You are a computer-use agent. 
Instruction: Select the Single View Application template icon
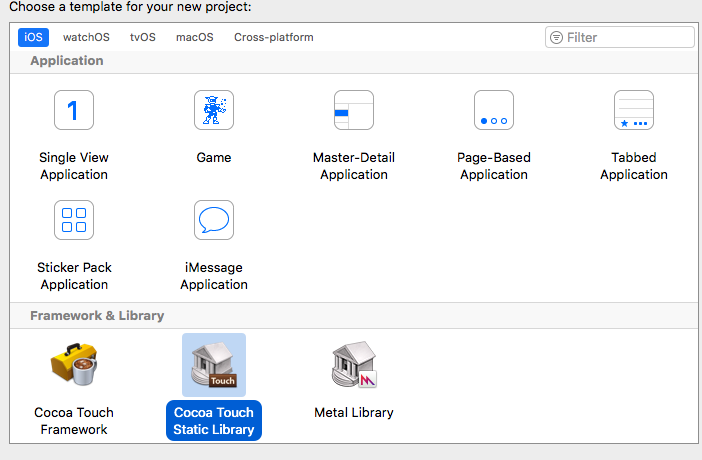[x=74, y=110]
